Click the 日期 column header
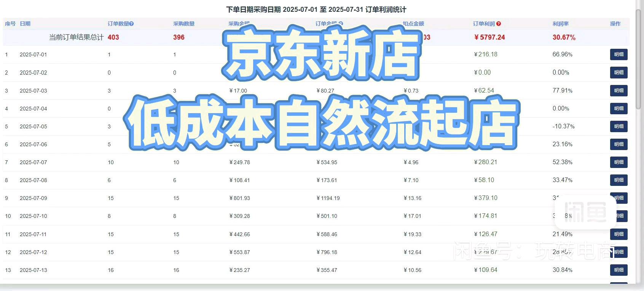 (25, 24)
